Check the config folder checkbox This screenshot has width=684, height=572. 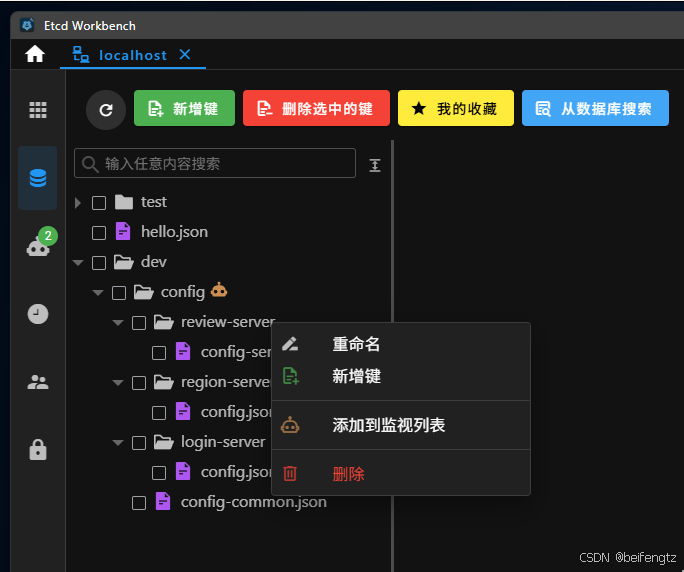point(119,293)
